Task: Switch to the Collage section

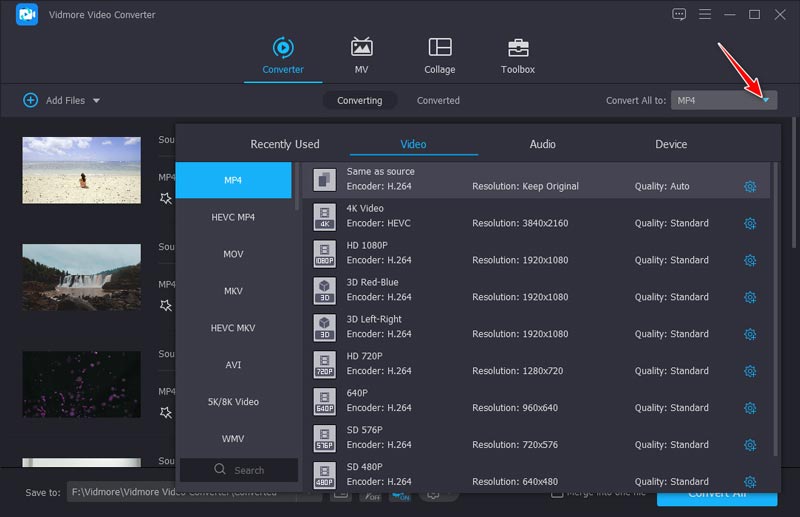Action: (439, 56)
